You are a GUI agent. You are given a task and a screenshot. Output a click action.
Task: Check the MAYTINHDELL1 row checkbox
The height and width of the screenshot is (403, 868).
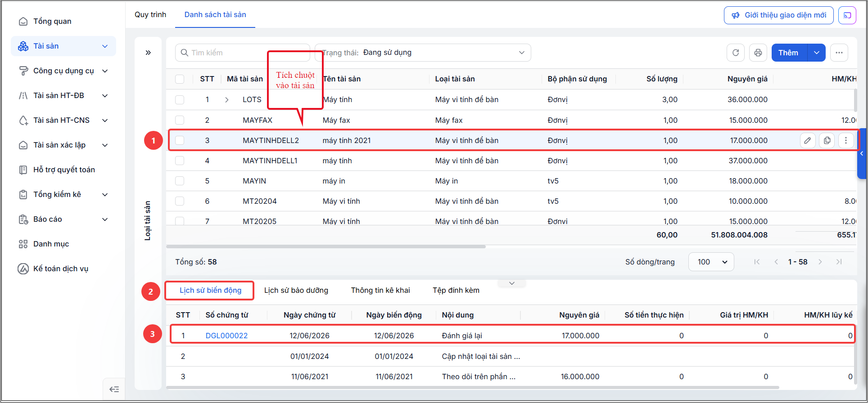(x=180, y=161)
